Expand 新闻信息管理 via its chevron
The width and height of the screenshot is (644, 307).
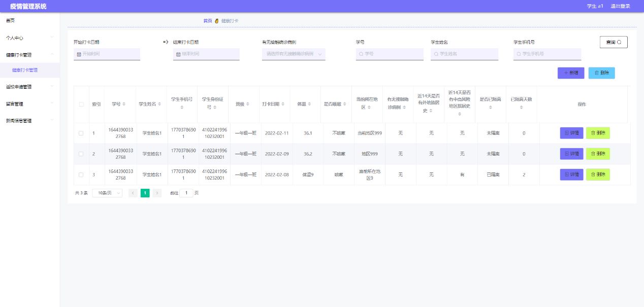[x=52, y=121]
